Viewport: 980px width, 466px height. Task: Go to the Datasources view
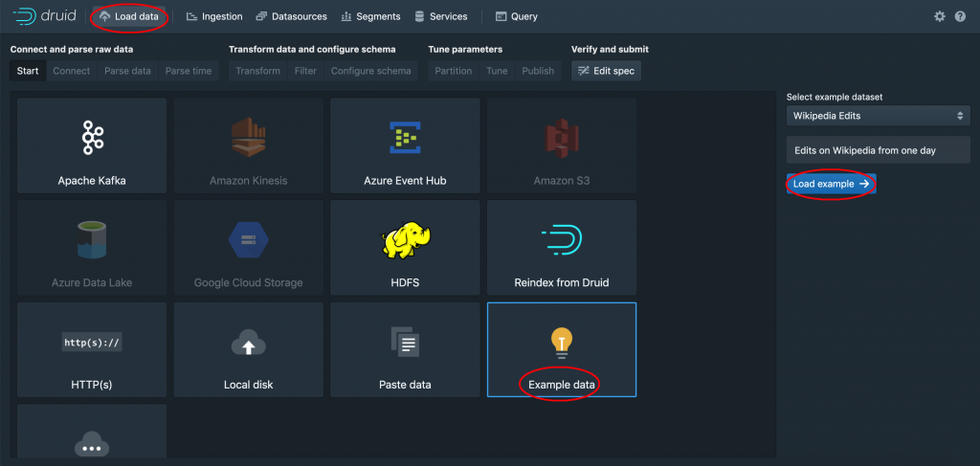click(x=292, y=16)
